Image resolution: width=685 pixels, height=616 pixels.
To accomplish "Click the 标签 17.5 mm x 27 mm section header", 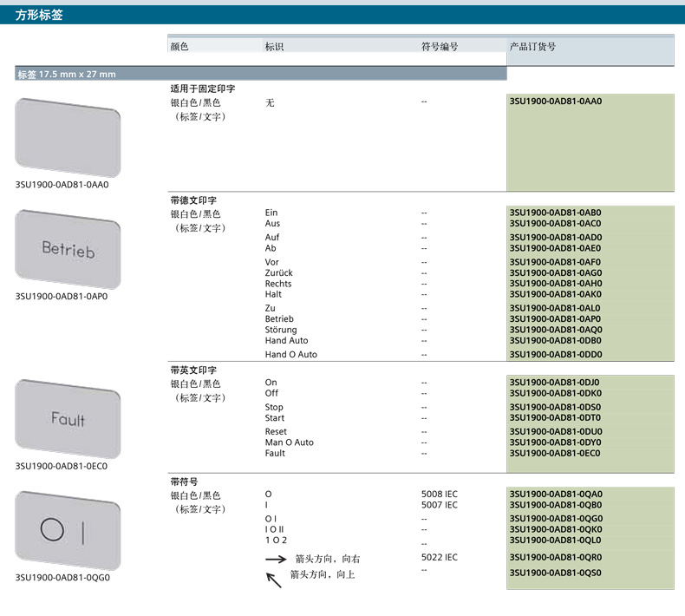I will (x=67, y=75).
